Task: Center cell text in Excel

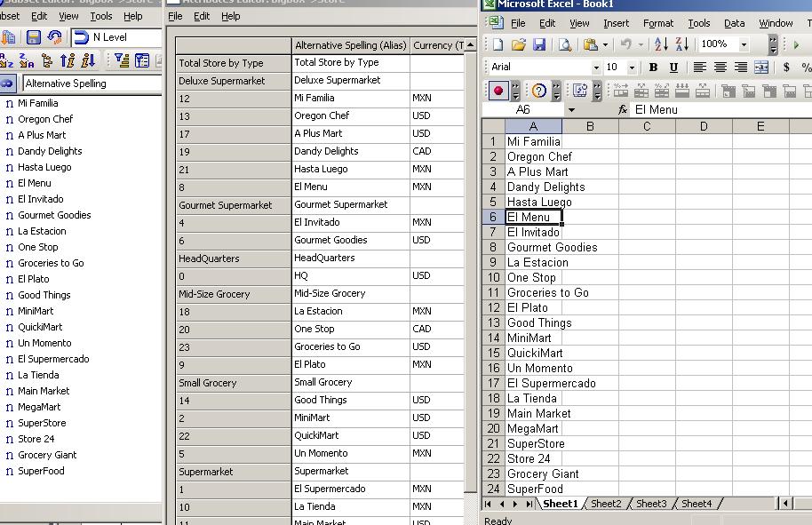Action: pyautogui.click(x=720, y=68)
